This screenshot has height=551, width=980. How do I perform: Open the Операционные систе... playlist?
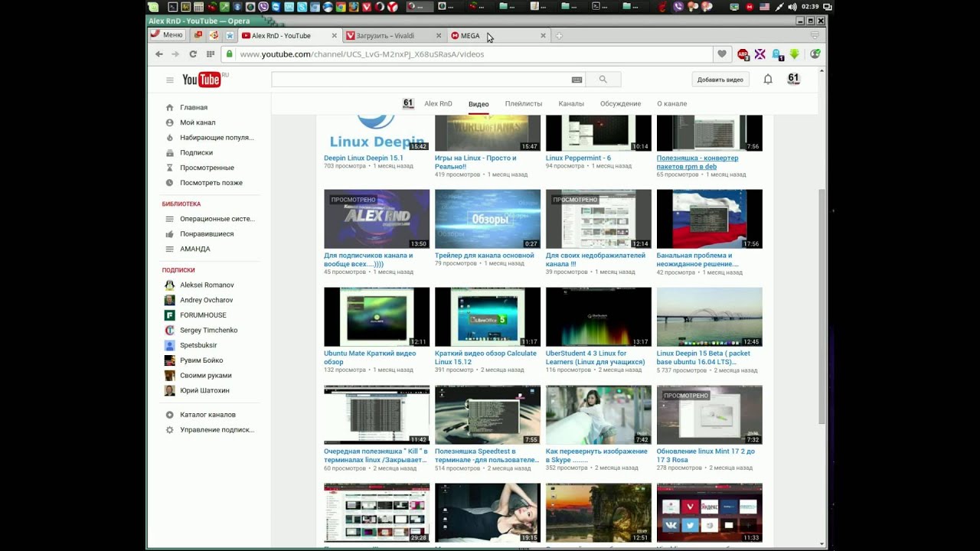(x=217, y=219)
